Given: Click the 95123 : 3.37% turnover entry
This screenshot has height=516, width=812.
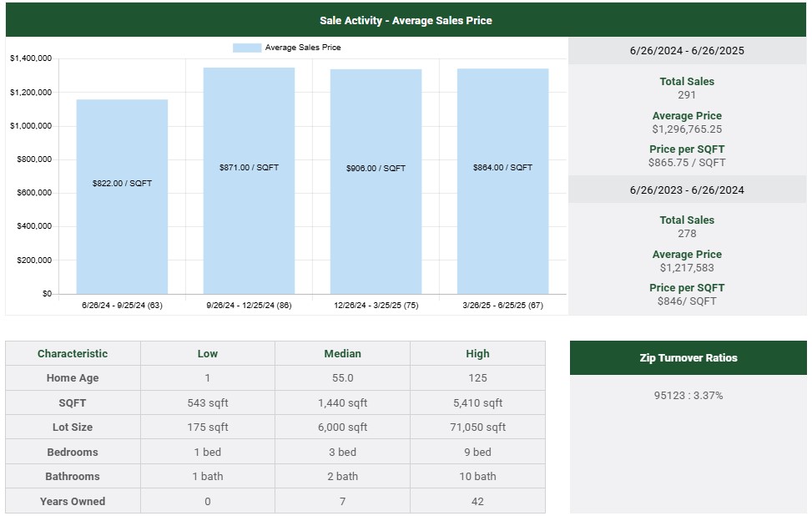Looking at the screenshot, I should [688, 395].
